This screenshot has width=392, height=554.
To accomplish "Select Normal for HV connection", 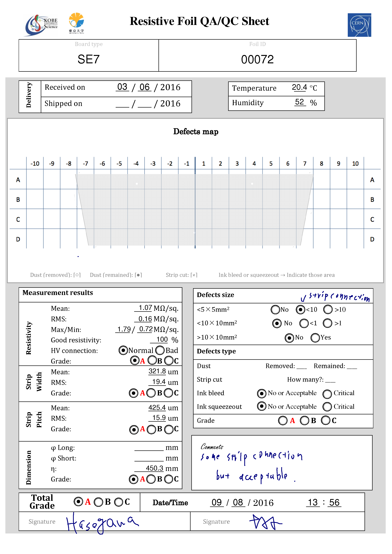I will click(123, 350).
